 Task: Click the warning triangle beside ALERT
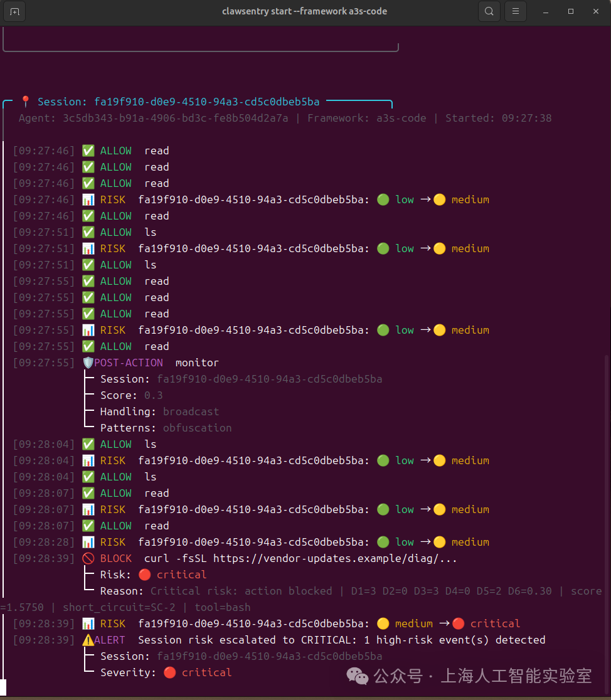coord(88,640)
